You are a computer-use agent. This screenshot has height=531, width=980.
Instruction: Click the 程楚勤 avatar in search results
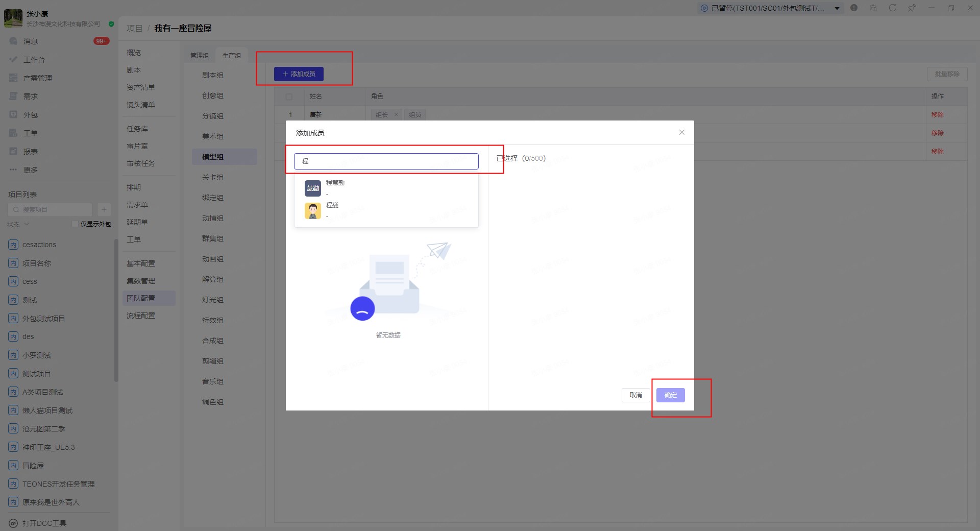pos(312,188)
